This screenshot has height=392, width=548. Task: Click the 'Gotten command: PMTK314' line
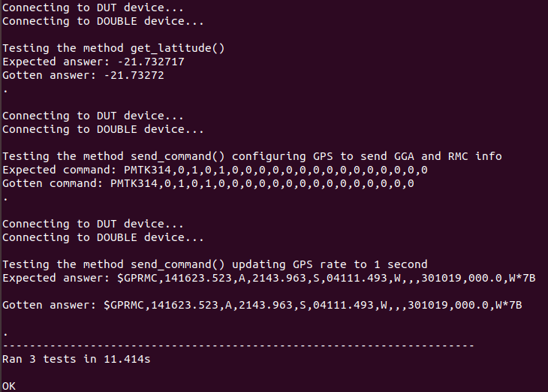(x=208, y=183)
